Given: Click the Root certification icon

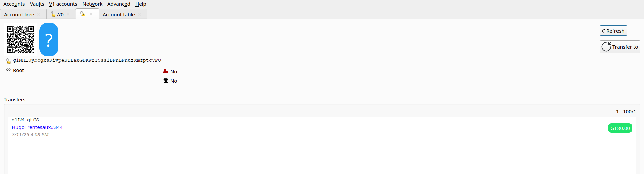Looking at the screenshot, I should [8, 70].
